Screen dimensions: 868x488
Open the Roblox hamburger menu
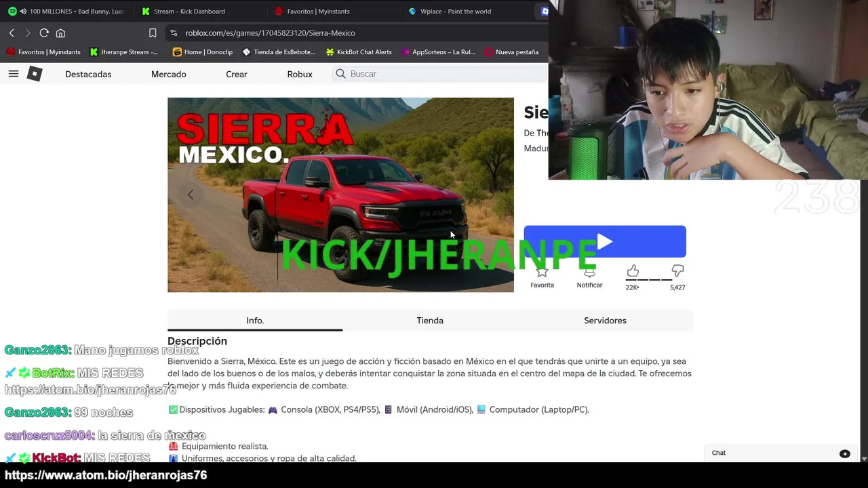[14, 74]
